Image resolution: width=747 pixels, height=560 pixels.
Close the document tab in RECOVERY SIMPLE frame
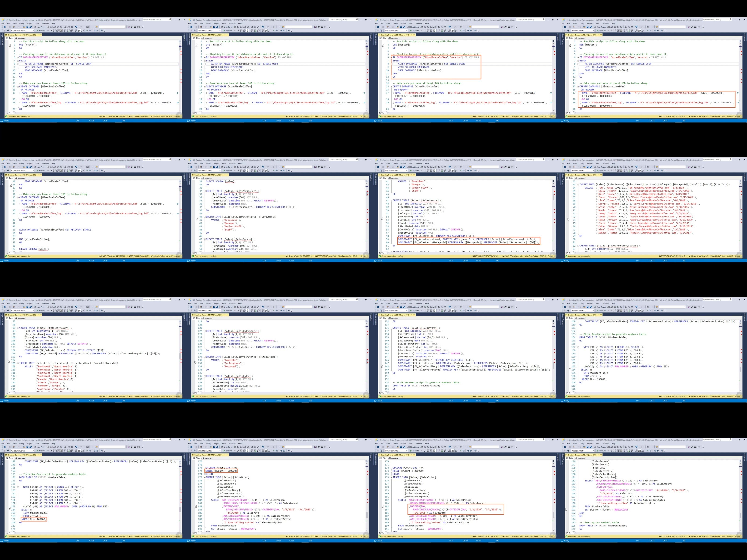[x=41, y=175]
